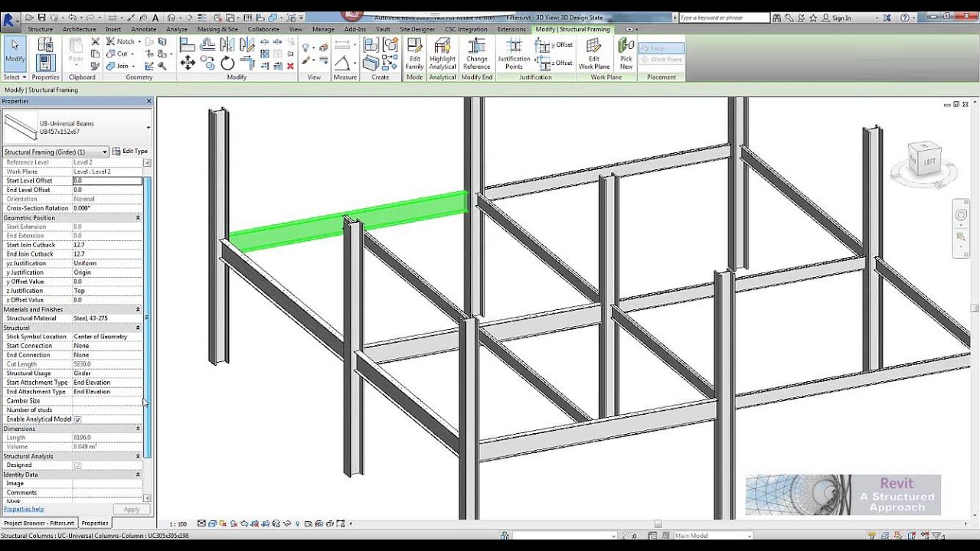Select the Work Plane placement option
The height and width of the screenshot is (551, 980).
pyautogui.click(x=661, y=59)
